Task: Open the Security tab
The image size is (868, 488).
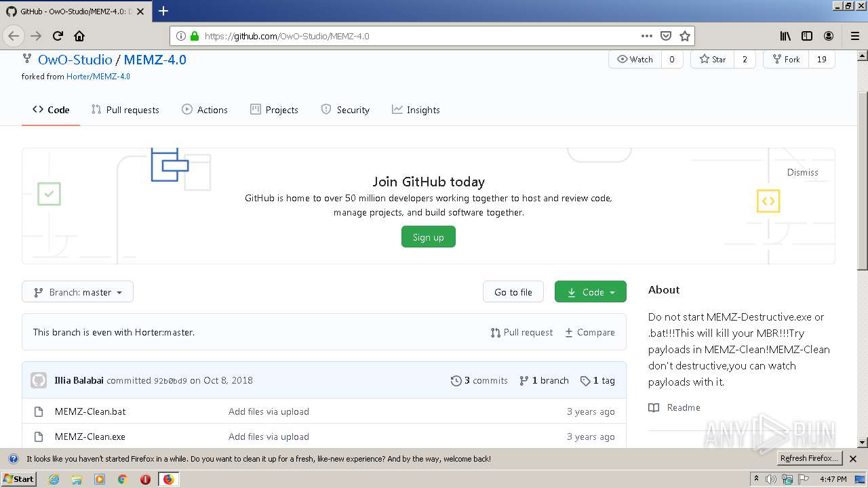Action: pos(345,110)
